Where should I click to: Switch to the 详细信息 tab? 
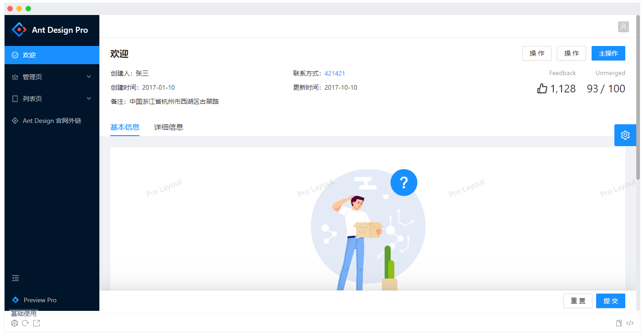(169, 127)
